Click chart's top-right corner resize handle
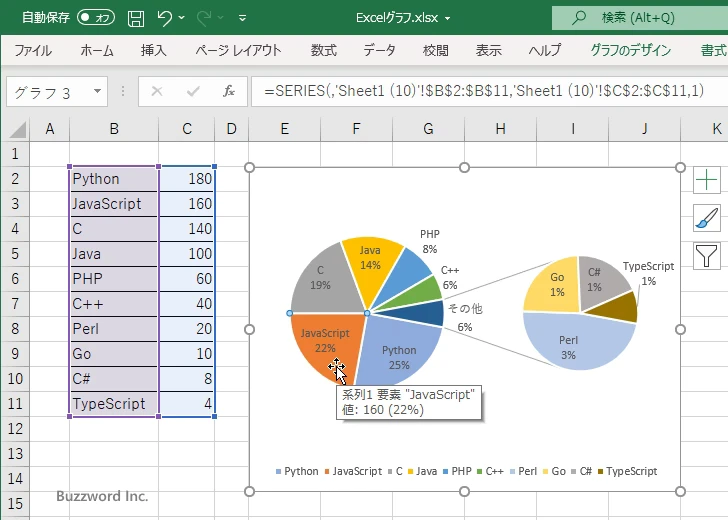 (x=680, y=167)
